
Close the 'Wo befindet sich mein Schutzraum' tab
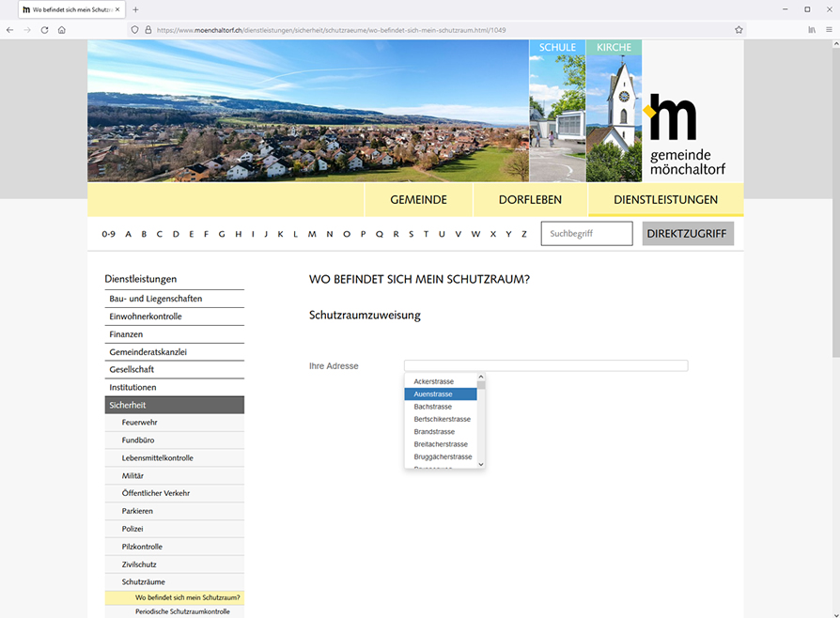pyautogui.click(x=117, y=9)
